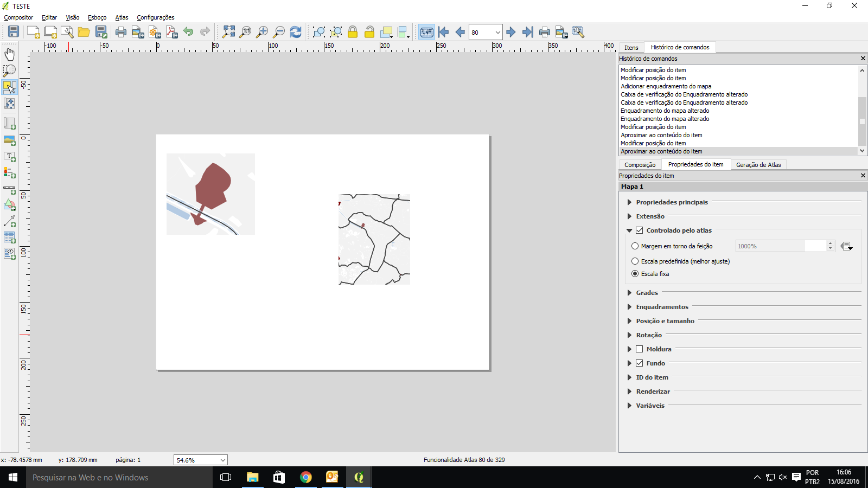Viewport: 868px width, 488px height.
Task: Open the zoom level 54.6% dropdown
Action: click(222, 460)
